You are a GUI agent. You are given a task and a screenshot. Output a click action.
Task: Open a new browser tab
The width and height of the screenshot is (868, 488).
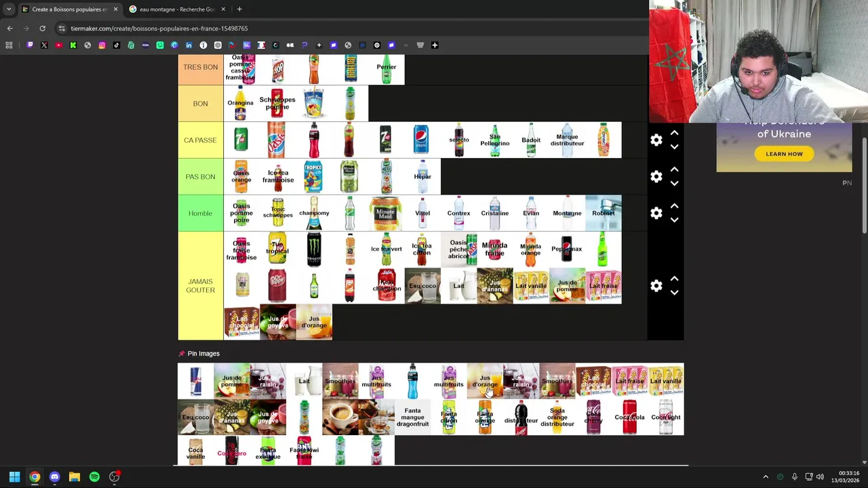coord(239,9)
